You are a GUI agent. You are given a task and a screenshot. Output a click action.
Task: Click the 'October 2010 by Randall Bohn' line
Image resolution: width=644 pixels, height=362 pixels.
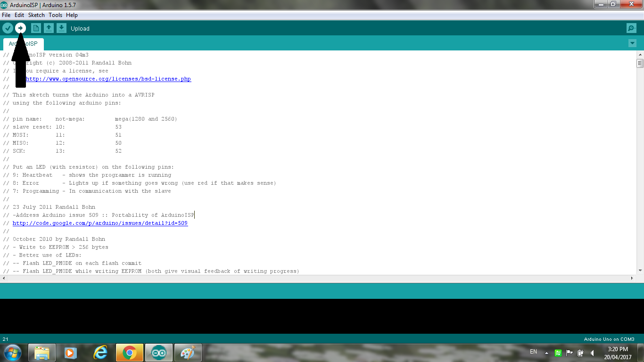click(54, 239)
